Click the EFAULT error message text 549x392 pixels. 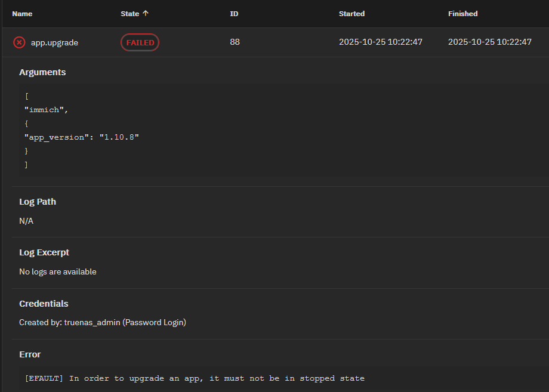click(194, 378)
